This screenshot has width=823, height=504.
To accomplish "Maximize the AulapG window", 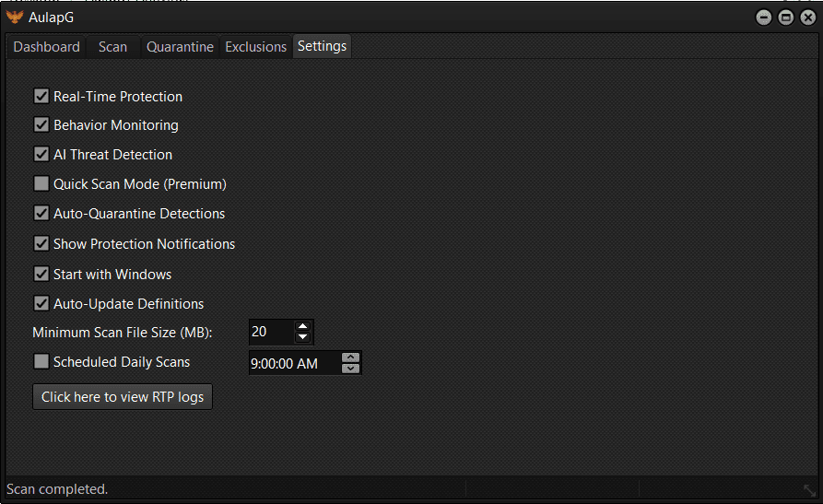I will 785,17.
